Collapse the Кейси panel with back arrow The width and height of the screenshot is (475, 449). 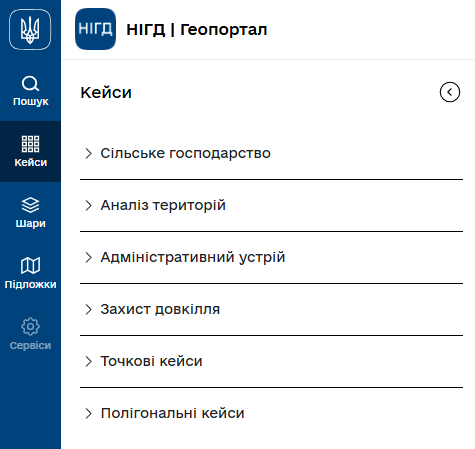tap(450, 92)
